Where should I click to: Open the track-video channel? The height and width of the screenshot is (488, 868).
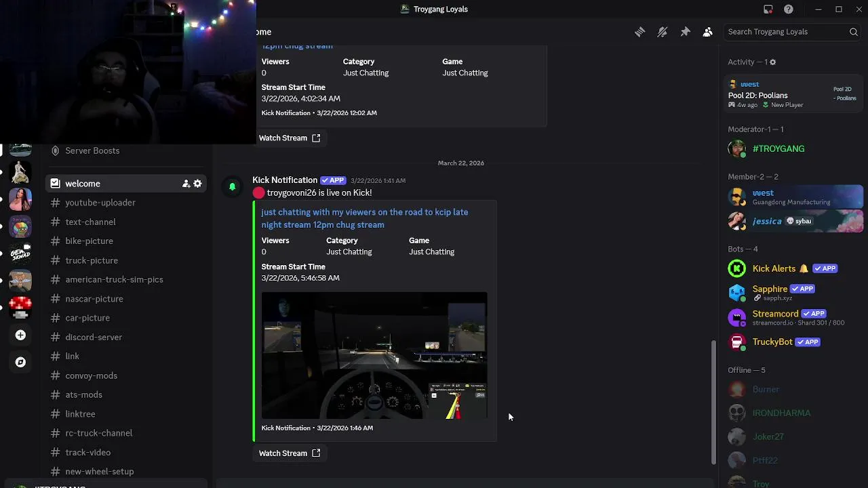[x=125, y=452]
